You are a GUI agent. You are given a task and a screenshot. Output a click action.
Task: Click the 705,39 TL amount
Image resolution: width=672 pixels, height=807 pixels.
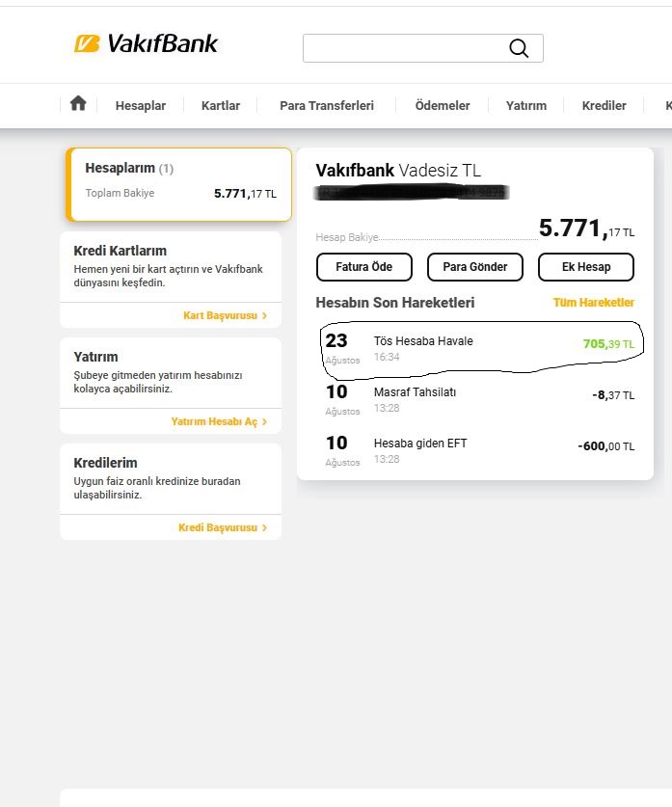tap(608, 344)
